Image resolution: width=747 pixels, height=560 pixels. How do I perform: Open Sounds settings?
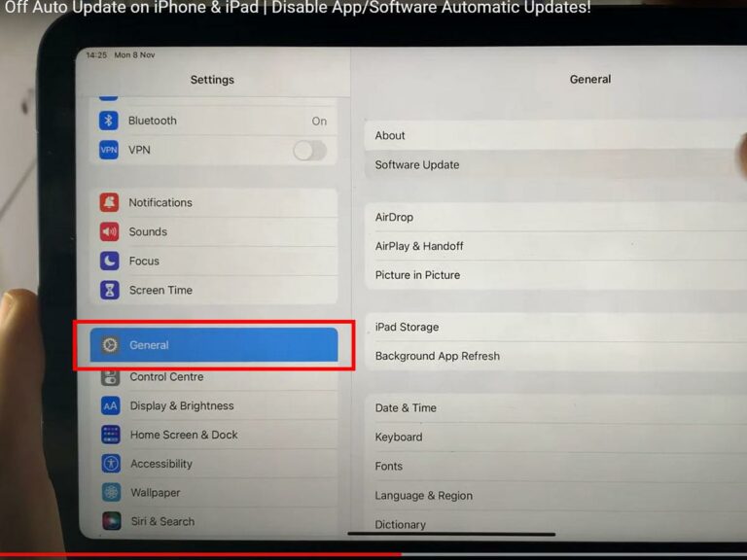click(214, 231)
